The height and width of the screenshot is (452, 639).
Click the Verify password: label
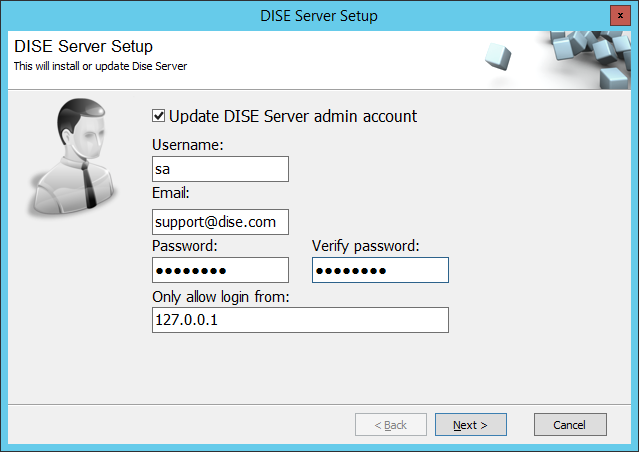coord(366,246)
